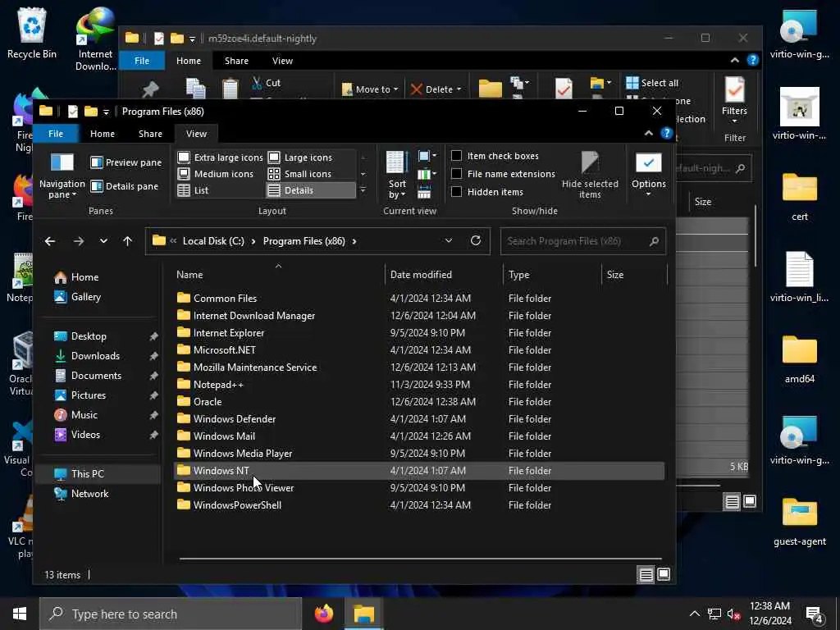Toggle the Preview pane
The width and height of the screenshot is (840, 630).
click(126, 162)
